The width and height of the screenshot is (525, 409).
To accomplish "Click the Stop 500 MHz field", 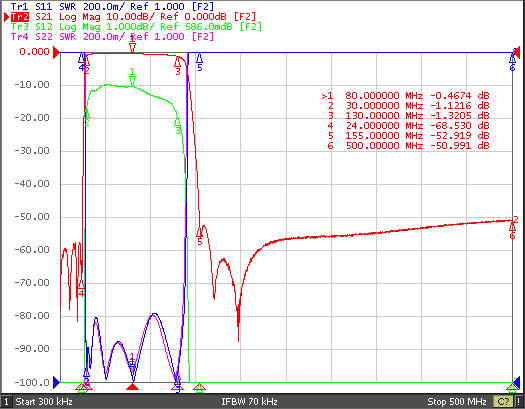I will point(457,401).
